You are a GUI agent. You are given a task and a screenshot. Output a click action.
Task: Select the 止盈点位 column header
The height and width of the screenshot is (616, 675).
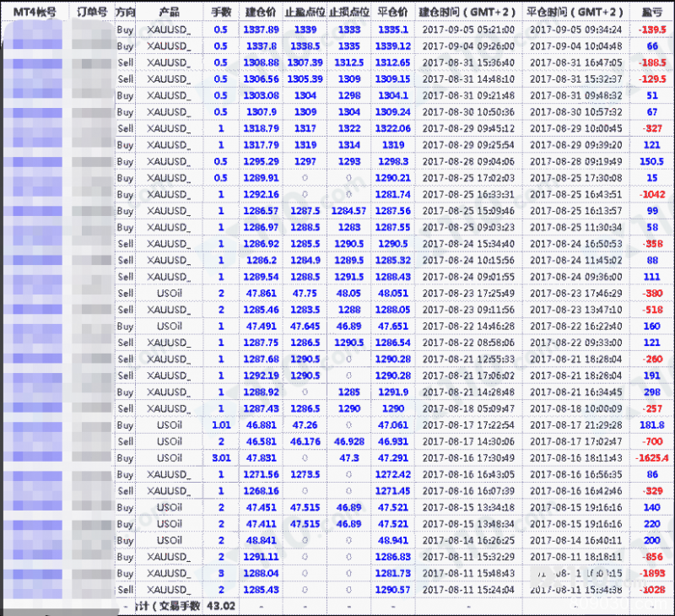click(x=305, y=12)
